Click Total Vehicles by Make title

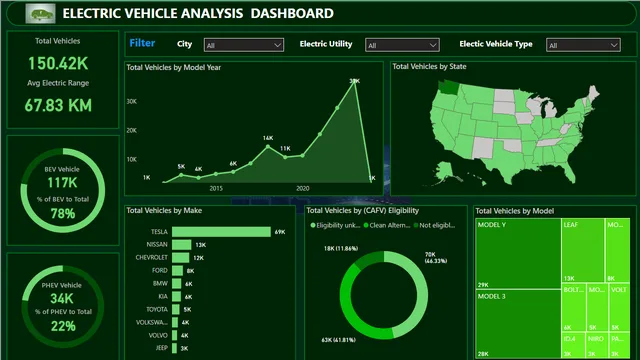pos(164,211)
